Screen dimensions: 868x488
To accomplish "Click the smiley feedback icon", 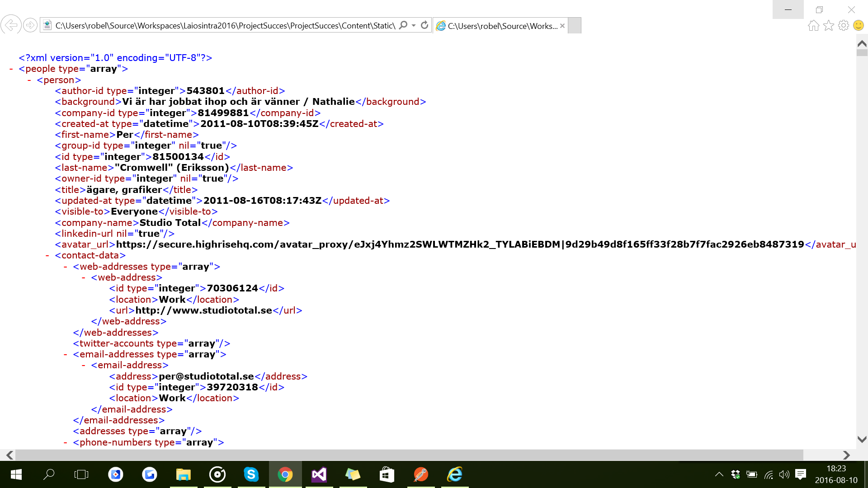I will (x=858, y=25).
